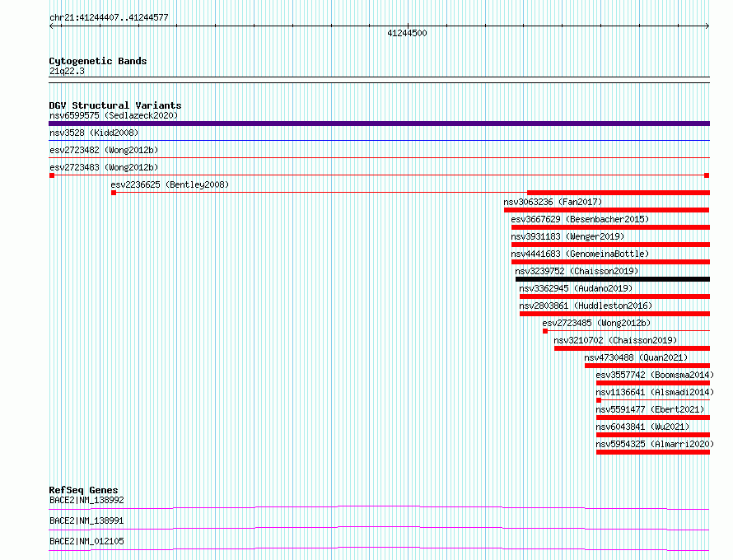Click the red start square of esv2236625
This screenshot has width=733, height=560.
point(114,193)
